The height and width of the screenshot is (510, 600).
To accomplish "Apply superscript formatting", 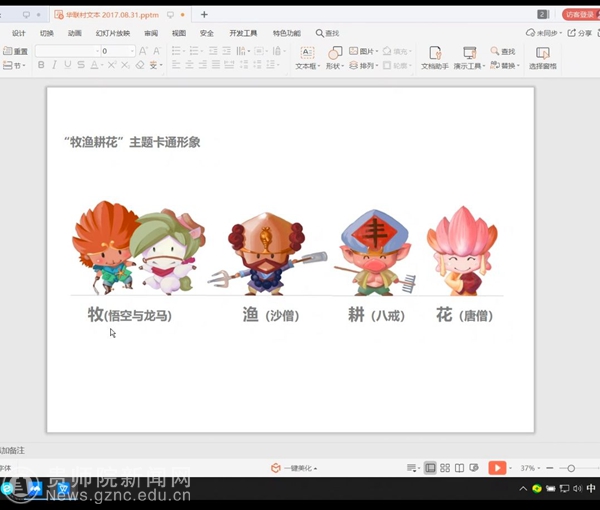I will [112, 65].
